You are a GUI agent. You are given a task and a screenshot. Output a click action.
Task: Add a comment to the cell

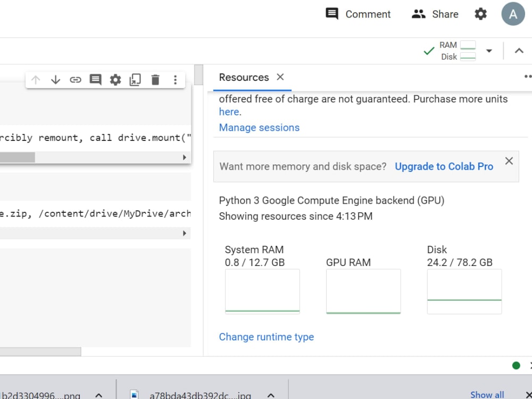click(x=95, y=80)
